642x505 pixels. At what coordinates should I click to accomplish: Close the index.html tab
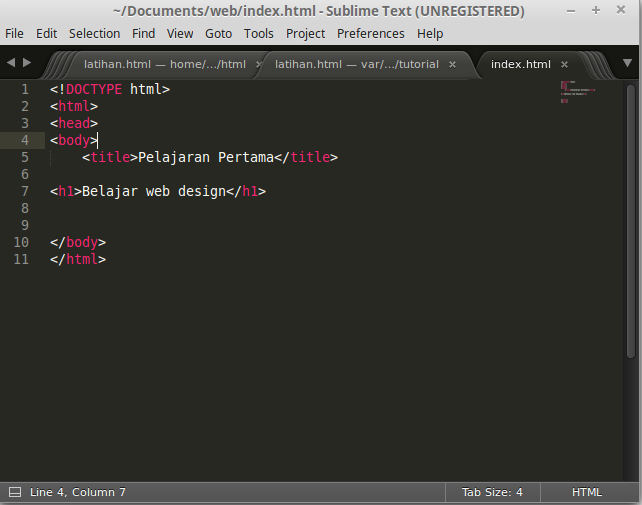coord(564,65)
